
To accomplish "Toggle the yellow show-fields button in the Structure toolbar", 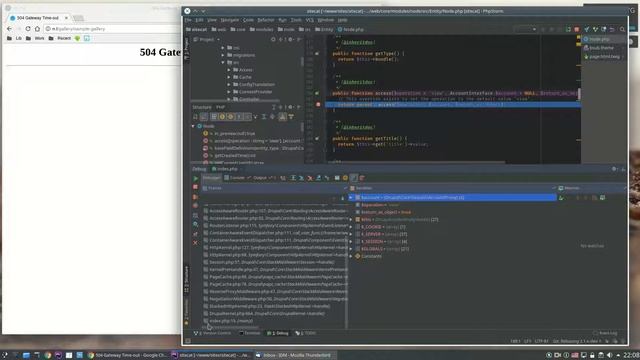I will pos(222,117).
